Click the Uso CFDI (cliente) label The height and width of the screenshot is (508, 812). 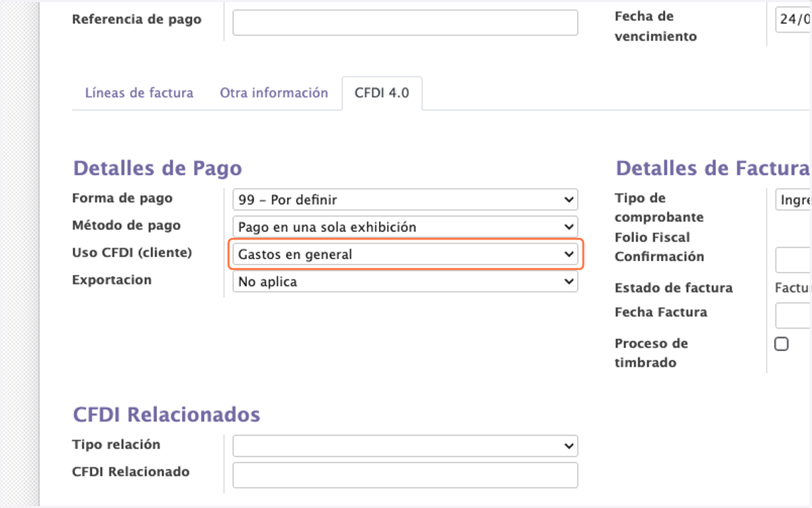click(132, 252)
